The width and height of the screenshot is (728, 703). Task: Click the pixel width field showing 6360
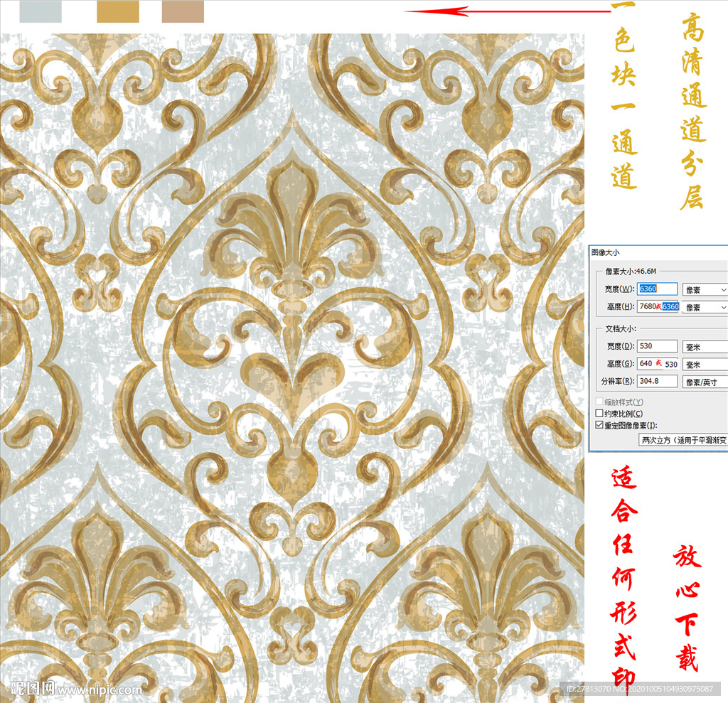tap(657, 289)
